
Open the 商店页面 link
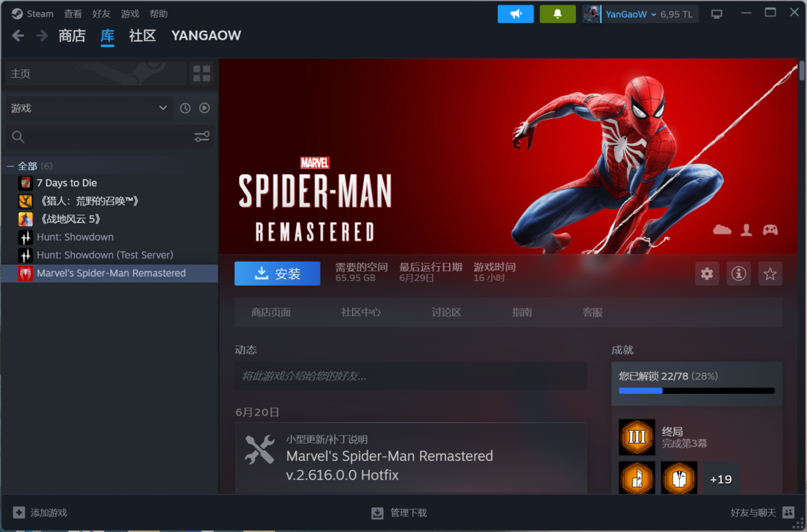pyautogui.click(x=271, y=312)
